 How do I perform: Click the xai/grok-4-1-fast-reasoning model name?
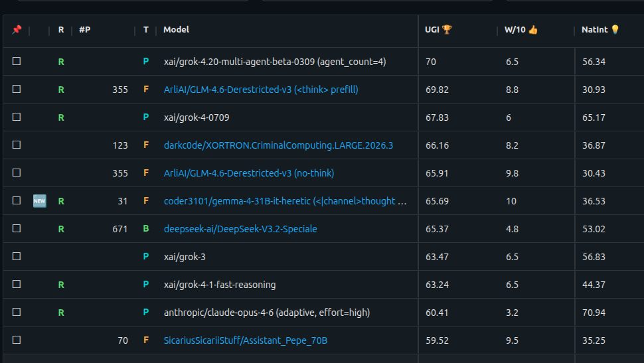pos(220,285)
